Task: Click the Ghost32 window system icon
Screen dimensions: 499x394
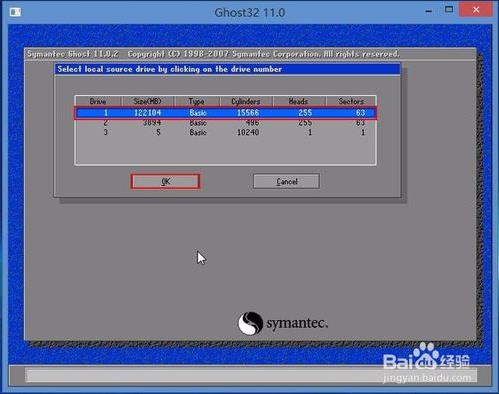Action: pos(15,12)
